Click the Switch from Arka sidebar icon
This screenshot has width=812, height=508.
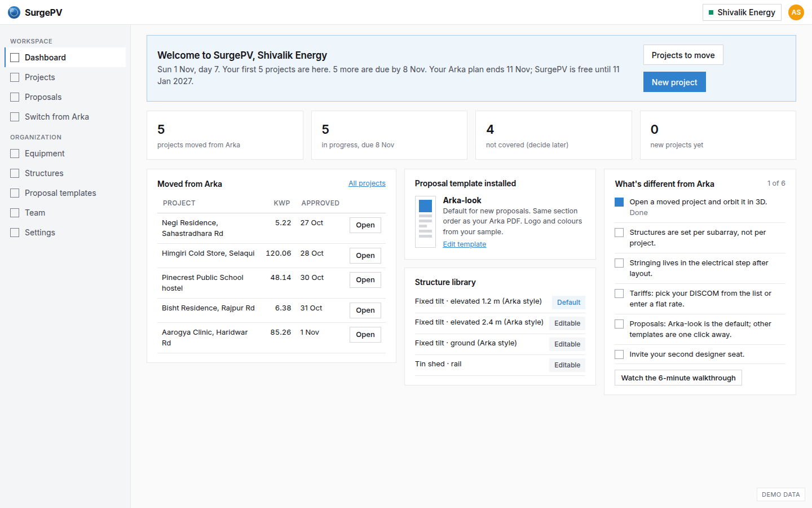click(x=15, y=117)
